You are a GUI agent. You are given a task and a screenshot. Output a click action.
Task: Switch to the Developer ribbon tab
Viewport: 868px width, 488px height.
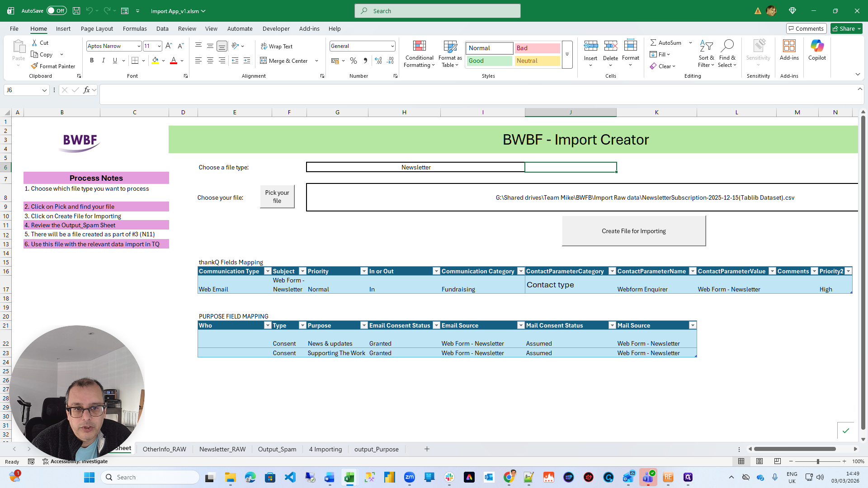pyautogui.click(x=276, y=28)
